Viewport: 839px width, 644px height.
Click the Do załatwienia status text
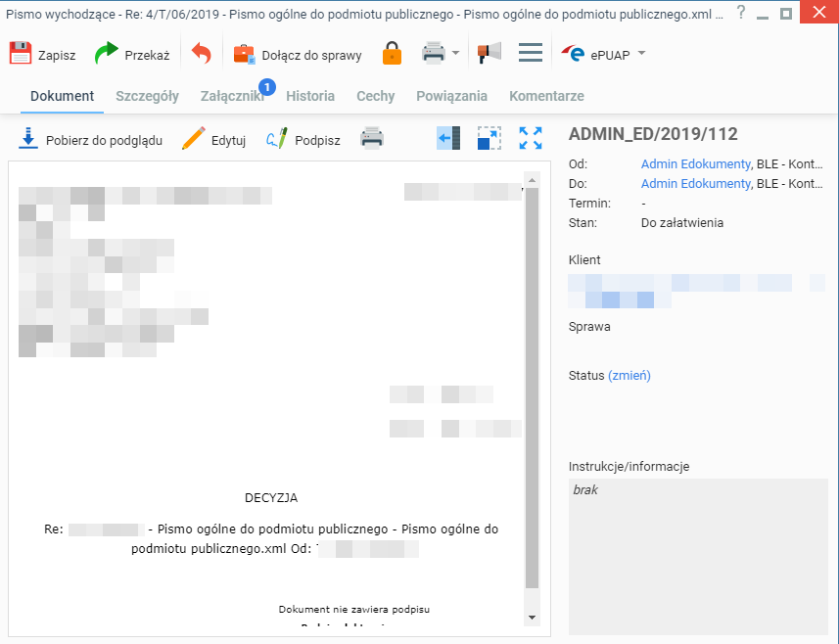(x=682, y=223)
